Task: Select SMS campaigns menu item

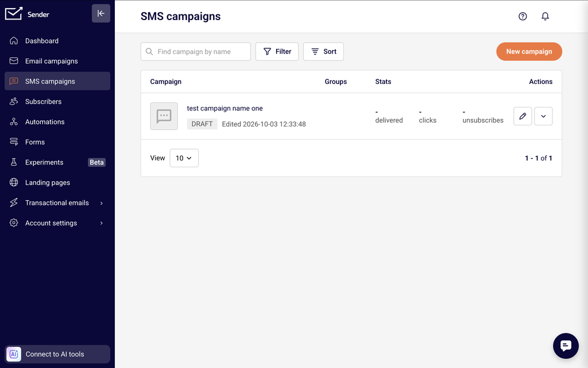Action: [57, 81]
